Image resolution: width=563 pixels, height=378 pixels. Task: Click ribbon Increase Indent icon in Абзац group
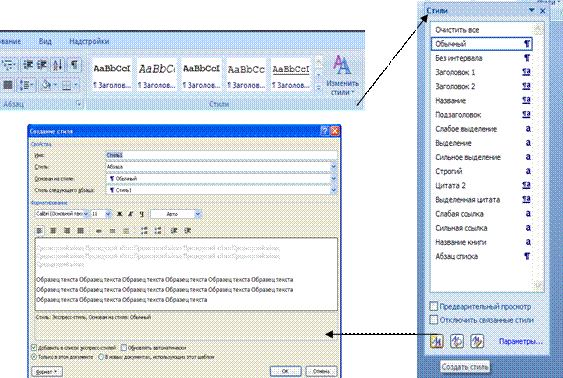pos(42,65)
